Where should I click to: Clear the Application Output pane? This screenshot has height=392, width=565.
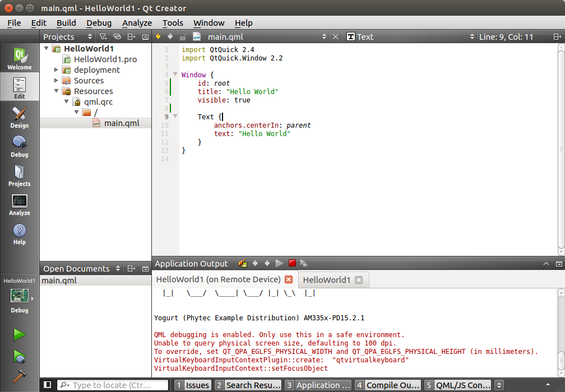click(x=243, y=264)
